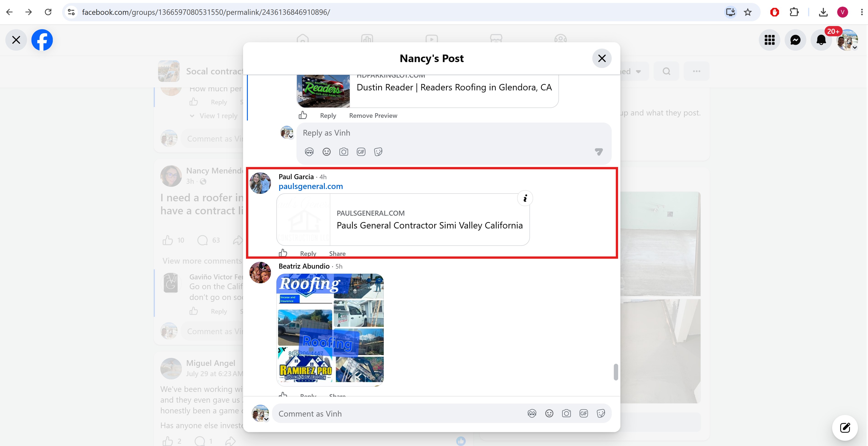Click Remove Preview on the Readers Roofing comment
The image size is (868, 446).
[373, 115]
